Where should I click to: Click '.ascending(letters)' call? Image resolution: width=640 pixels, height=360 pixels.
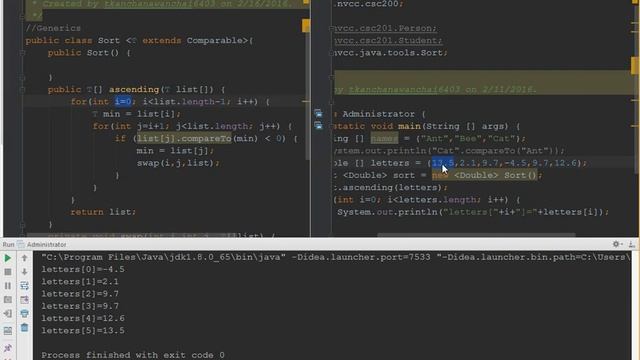(x=391, y=187)
